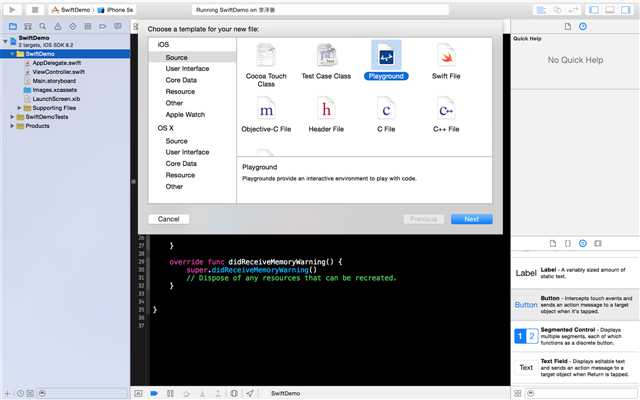Choose the Cocoa Touch Class template
The image size is (640, 400).
coord(266,65)
